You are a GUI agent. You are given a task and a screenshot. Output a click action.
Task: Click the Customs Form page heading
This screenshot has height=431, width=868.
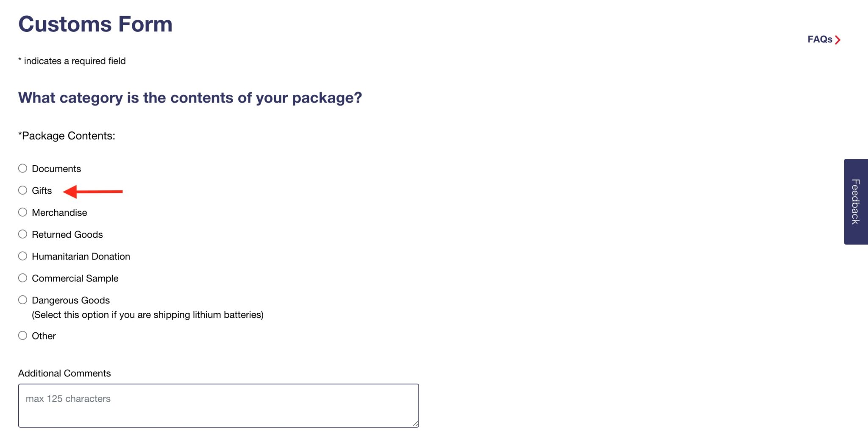pos(95,24)
